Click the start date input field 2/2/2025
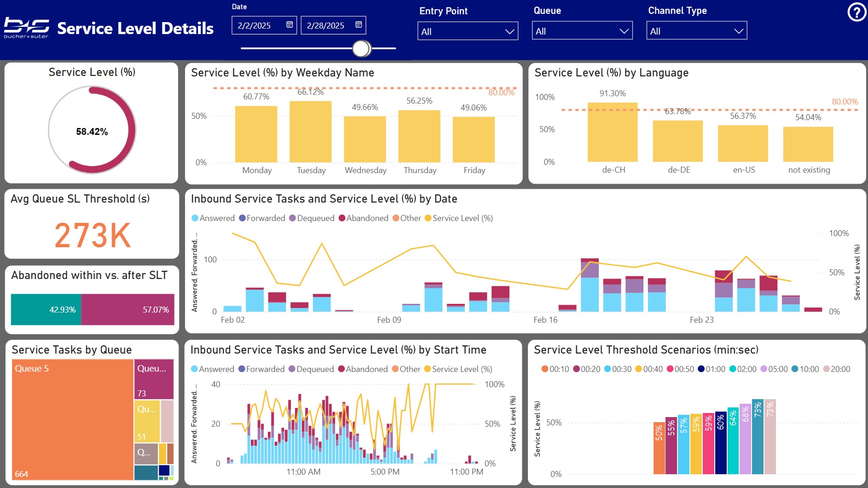Screen dimensions: 868x488 click(258, 25)
